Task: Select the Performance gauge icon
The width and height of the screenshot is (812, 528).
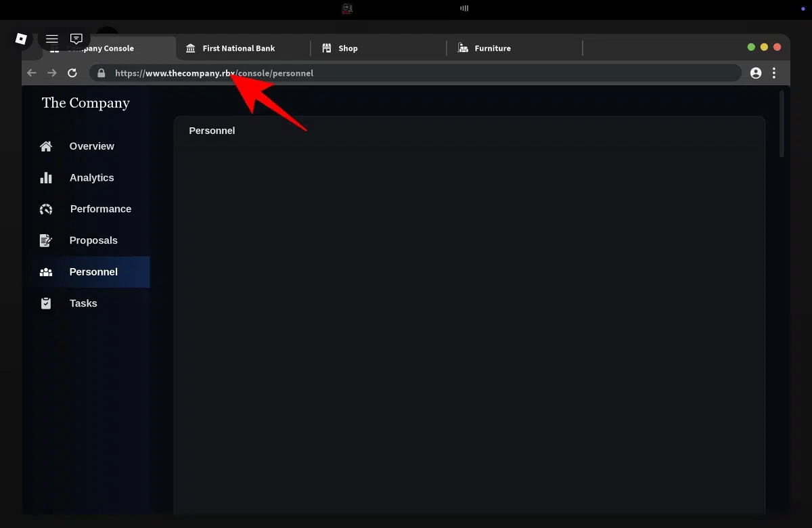Action: (x=46, y=209)
